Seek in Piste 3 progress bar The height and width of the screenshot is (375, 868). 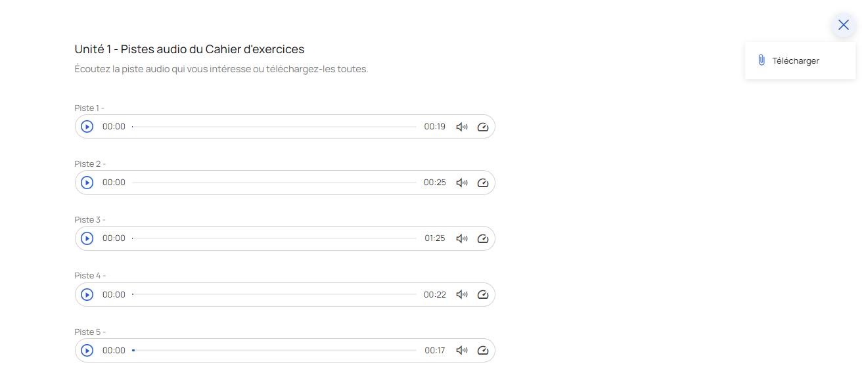point(274,238)
